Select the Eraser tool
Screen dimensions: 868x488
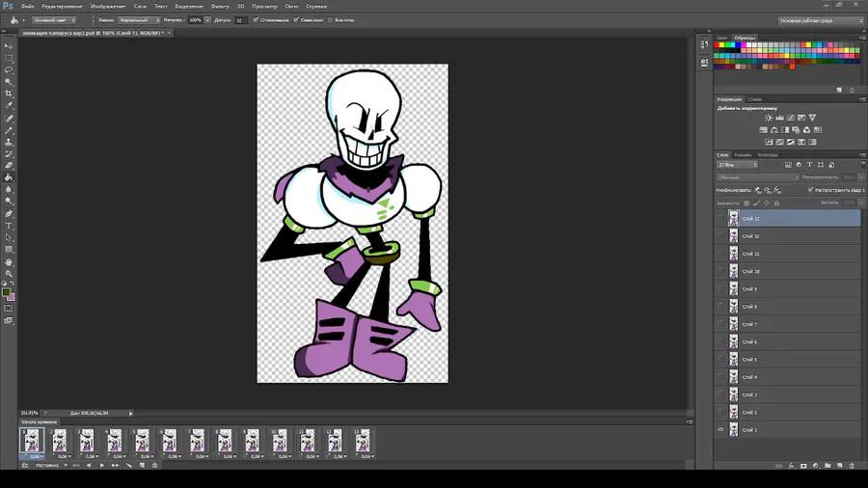(9, 166)
